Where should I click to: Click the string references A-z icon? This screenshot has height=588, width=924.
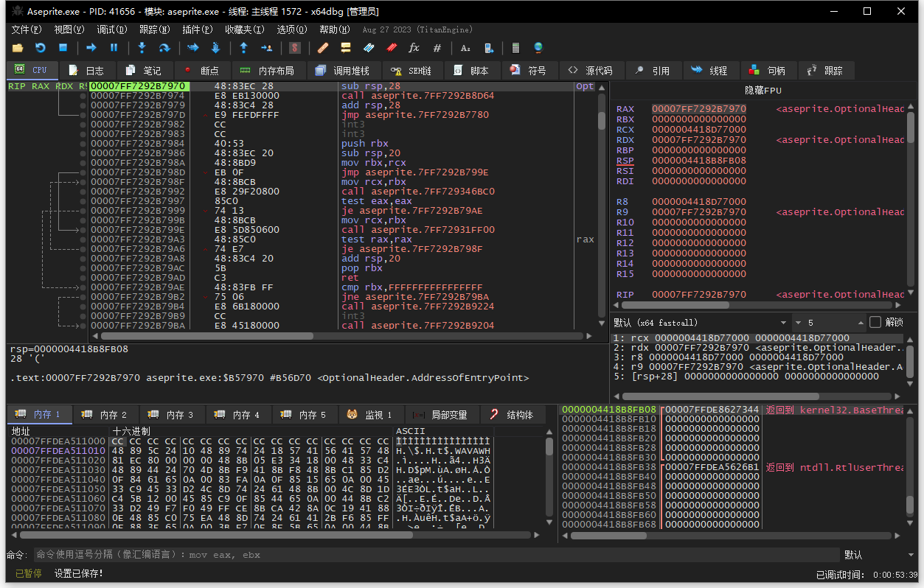pyautogui.click(x=465, y=48)
